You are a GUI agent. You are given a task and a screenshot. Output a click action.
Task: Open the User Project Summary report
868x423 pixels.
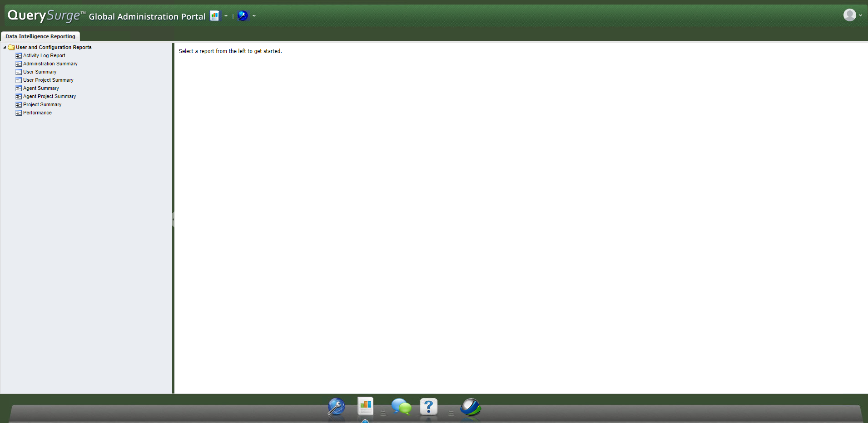point(48,80)
